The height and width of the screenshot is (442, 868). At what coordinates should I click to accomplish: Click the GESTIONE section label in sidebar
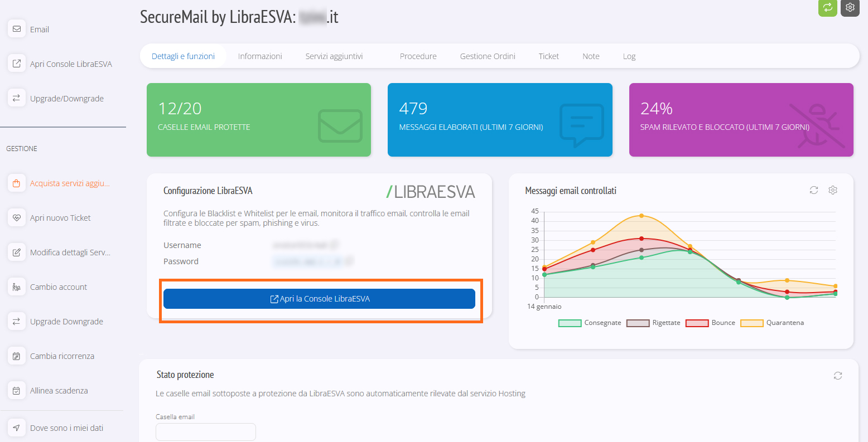coord(22,149)
